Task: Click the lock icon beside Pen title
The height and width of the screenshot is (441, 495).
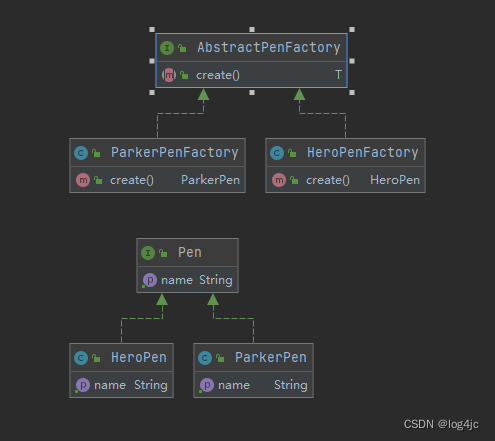Action: point(163,253)
